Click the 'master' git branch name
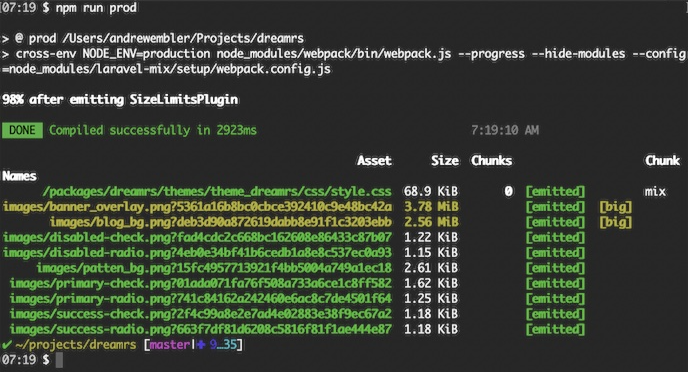This screenshot has width=688, height=372. 170,345
